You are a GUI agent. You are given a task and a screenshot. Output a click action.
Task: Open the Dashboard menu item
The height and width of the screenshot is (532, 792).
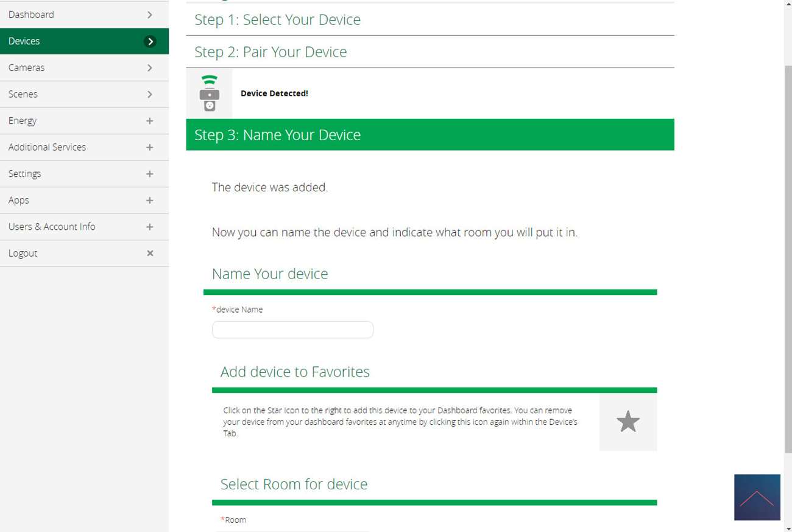click(31, 15)
